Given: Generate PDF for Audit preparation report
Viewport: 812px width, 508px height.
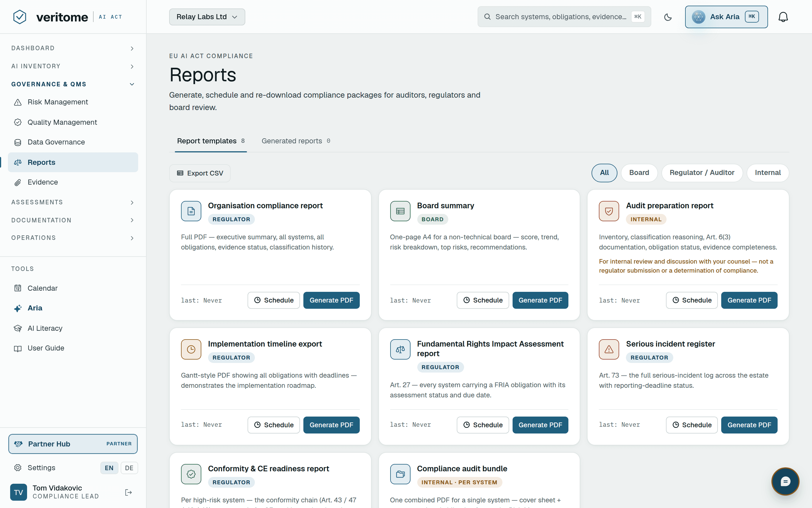Looking at the screenshot, I should 749,300.
